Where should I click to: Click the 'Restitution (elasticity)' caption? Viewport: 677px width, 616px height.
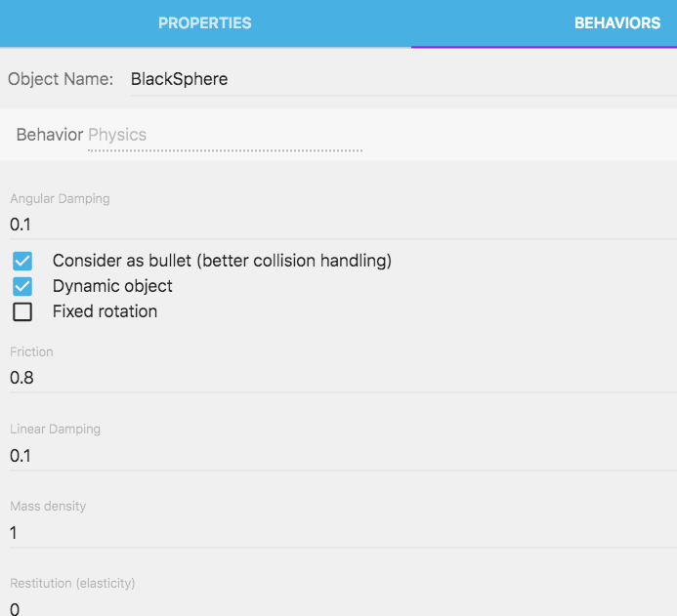[72, 583]
